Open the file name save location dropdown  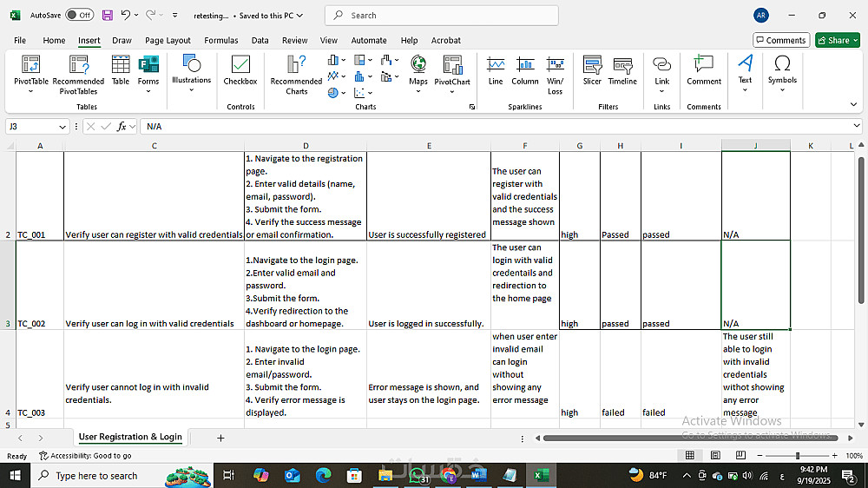point(300,16)
